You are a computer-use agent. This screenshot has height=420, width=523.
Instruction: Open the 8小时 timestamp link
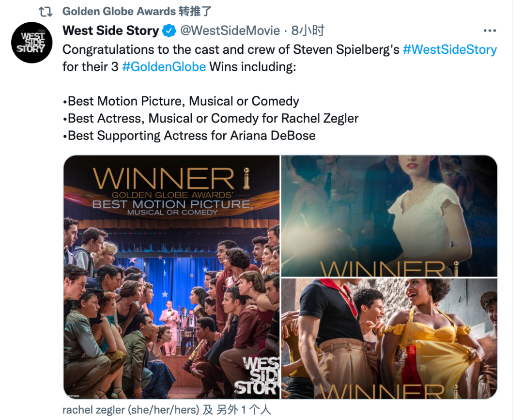pyautogui.click(x=308, y=31)
